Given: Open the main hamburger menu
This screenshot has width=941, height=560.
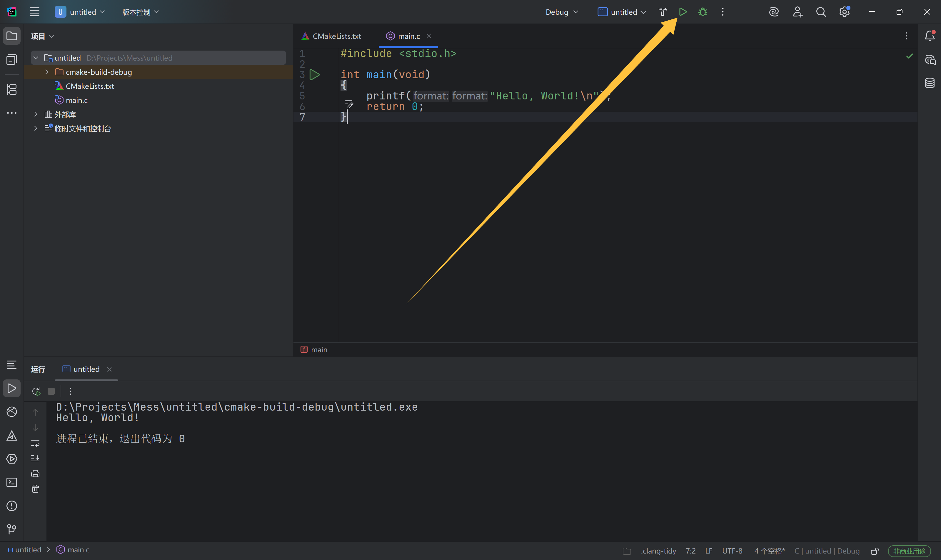Looking at the screenshot, I should pos(35,12).
